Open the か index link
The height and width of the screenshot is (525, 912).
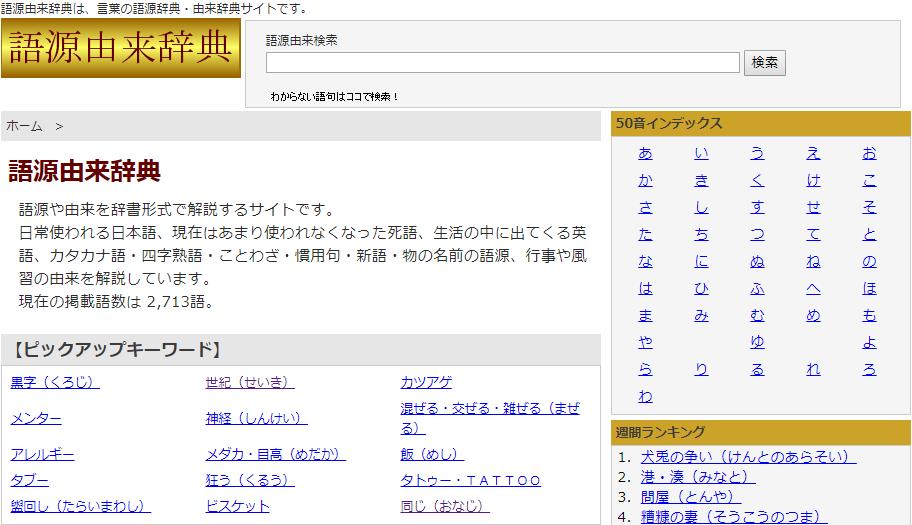[x=645, y=181]
